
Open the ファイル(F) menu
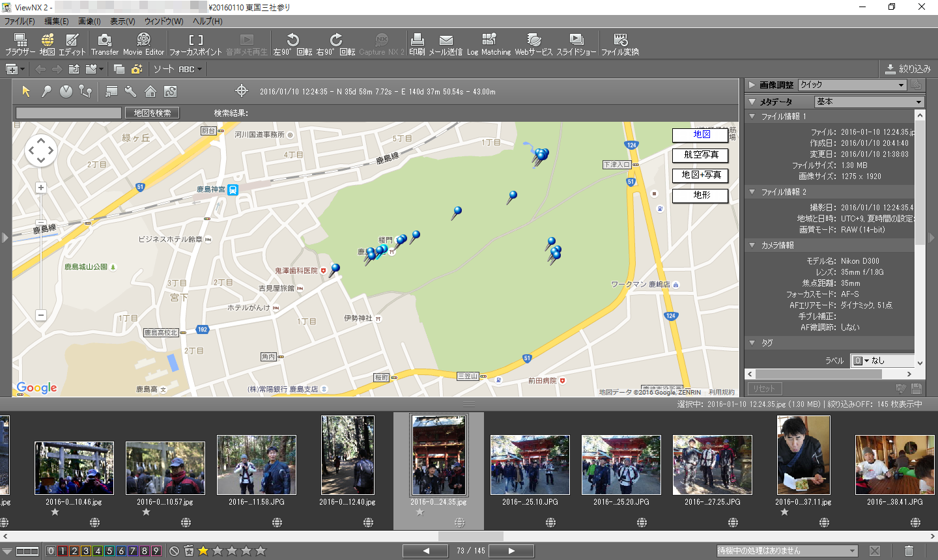tap(20, 21)
